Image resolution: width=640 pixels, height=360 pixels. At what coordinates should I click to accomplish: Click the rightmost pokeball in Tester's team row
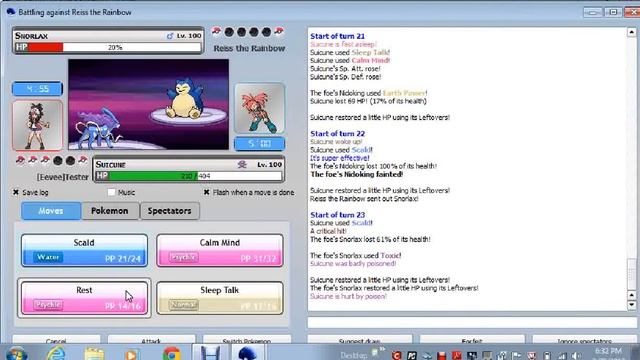[83, 160]
